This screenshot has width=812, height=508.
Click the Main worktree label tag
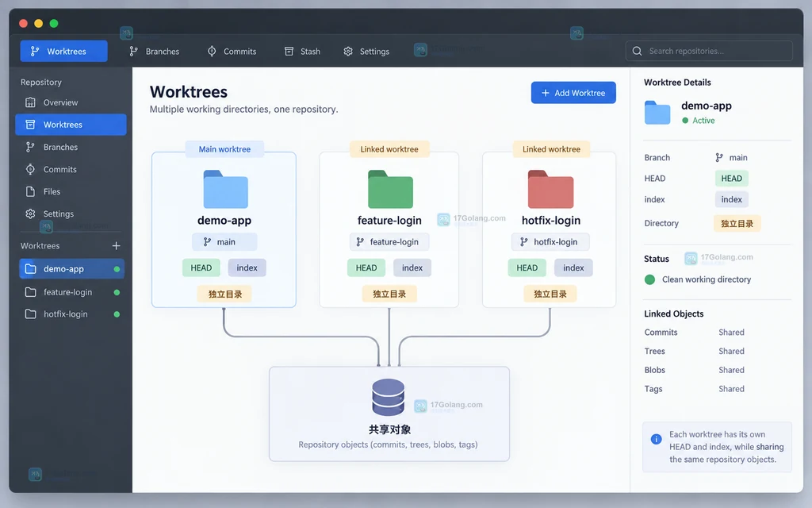pos(224,149)
